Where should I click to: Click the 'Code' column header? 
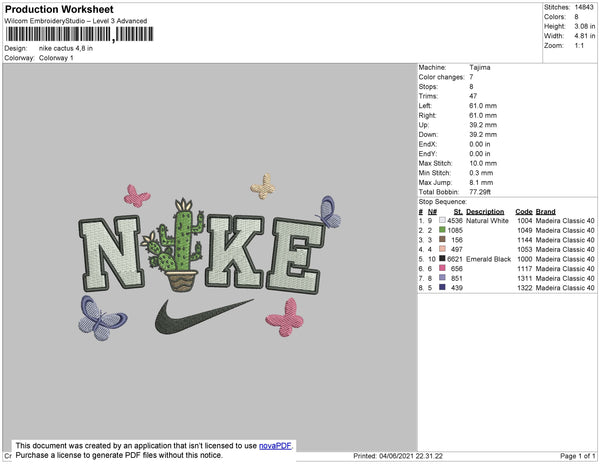pos(524,212)
